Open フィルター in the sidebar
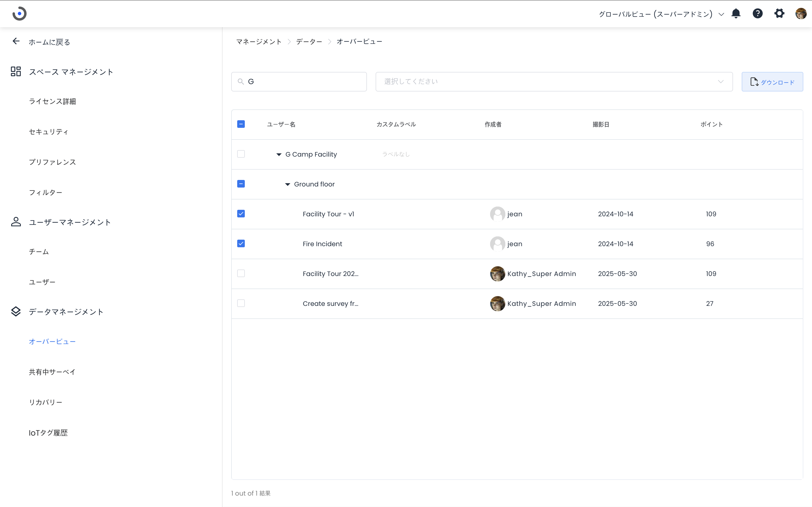Image resolution: width=812 pixels, height=507 pixels. (46, 192)
